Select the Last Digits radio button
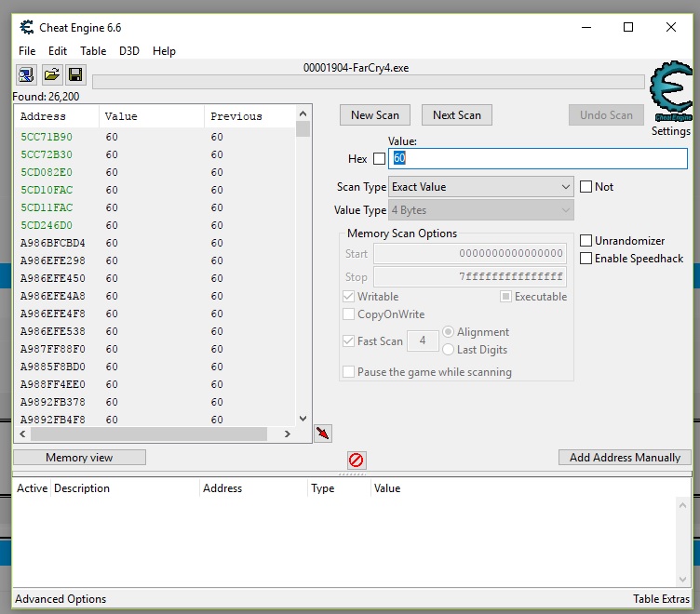This screenshot has width=700, height=614. point(449,350)
